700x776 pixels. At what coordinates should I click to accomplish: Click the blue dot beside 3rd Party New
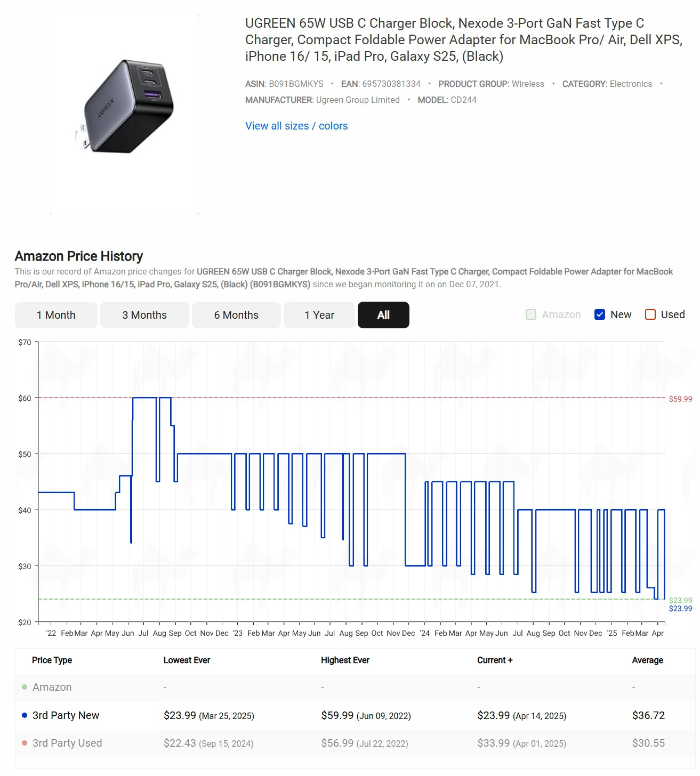25,715
